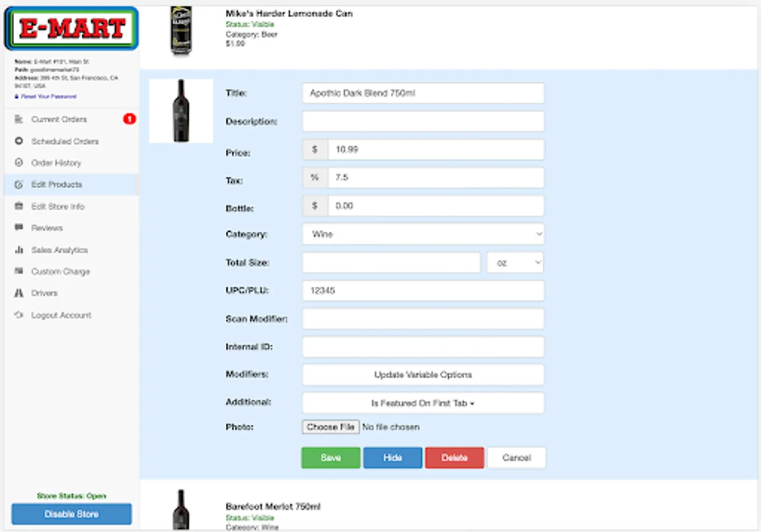
Task: Click the Internal ID input field
Action: [423, 347]
